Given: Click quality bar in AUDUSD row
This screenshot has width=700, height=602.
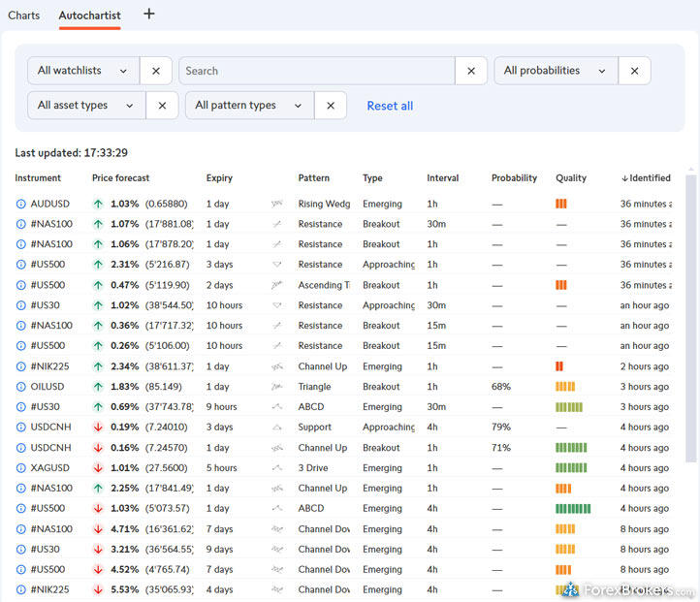Looking at the screenshot, I should click(561, 204).
